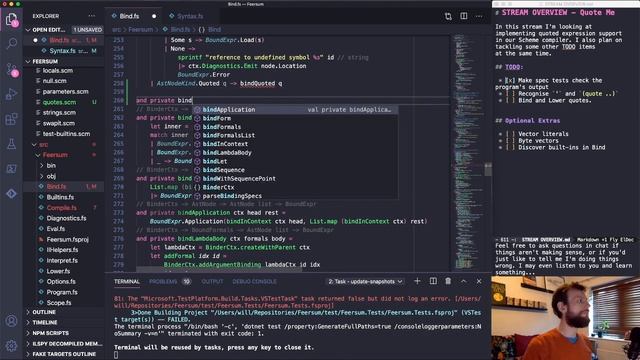Select BinderCtx suggestion
The height and width of the screenshot is (360, 640).
click(294, 187)
